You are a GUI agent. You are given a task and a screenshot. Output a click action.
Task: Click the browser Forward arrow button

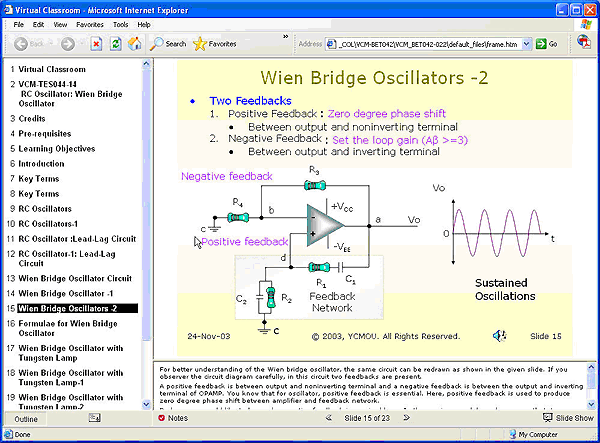[x=68, y=44]
